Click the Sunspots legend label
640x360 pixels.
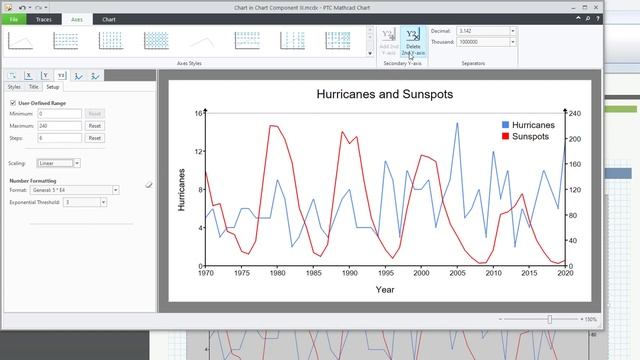(x=531, y=136)
